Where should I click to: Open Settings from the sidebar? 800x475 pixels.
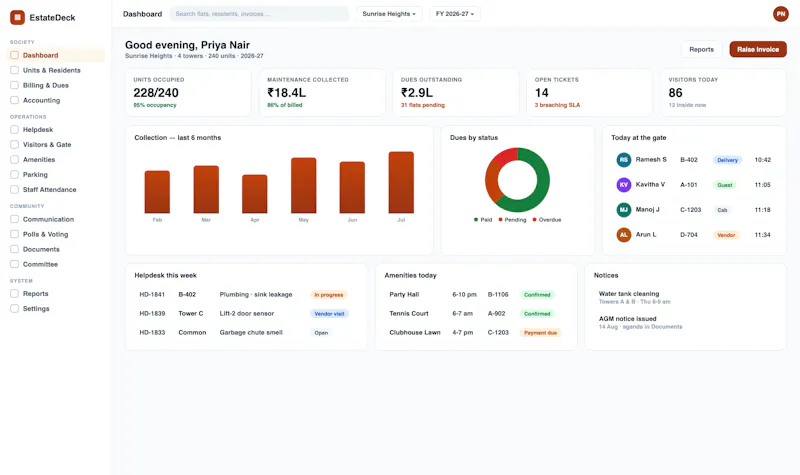point(56,309)
